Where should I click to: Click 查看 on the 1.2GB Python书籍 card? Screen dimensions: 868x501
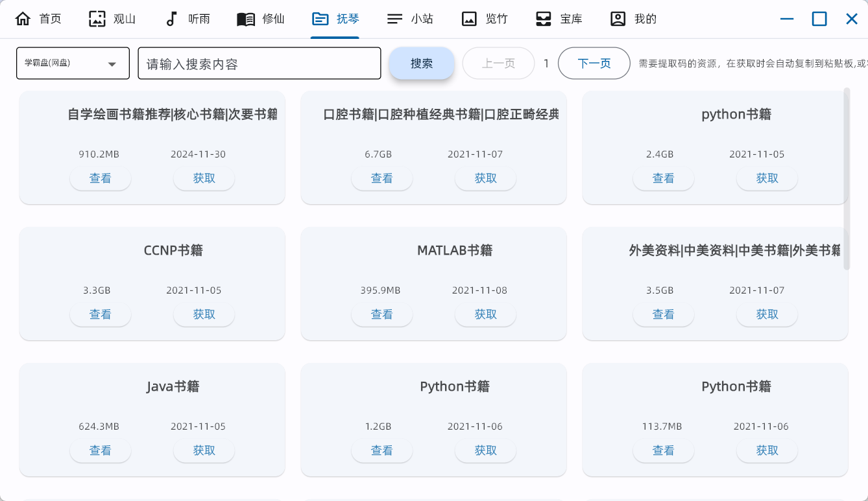(x=382, y=450)
